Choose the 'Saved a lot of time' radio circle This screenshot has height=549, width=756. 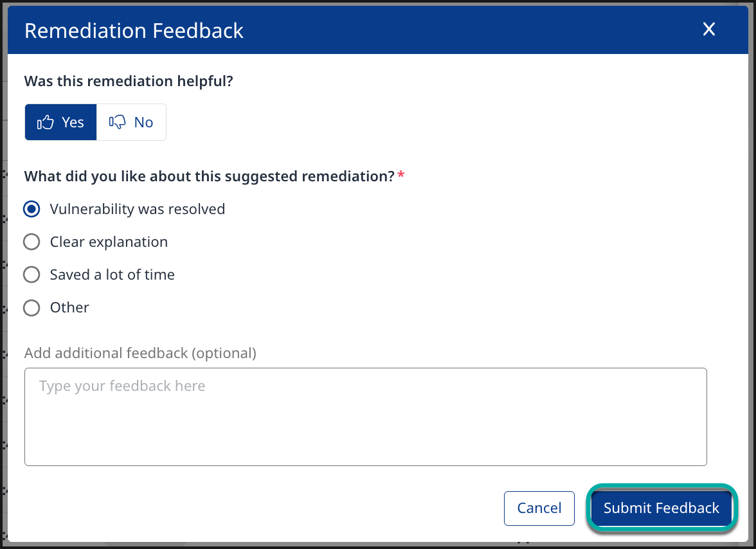(x=32, y=274)
